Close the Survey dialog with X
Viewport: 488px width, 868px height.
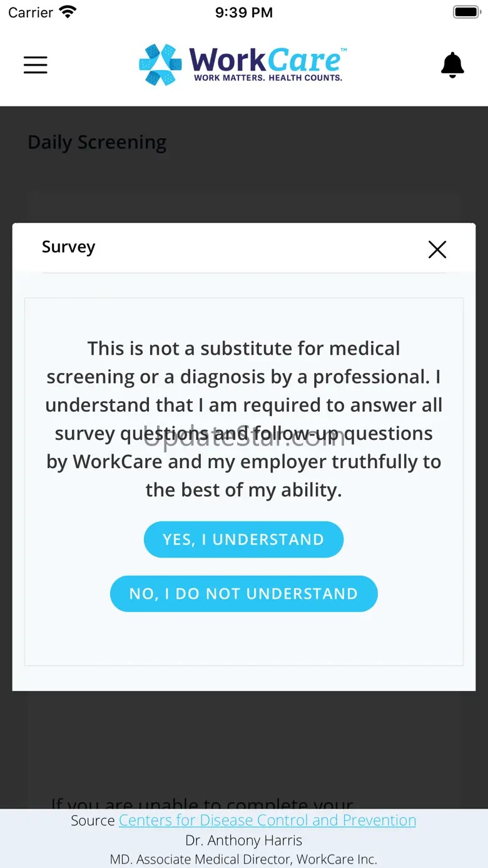[x=437, y=250]
